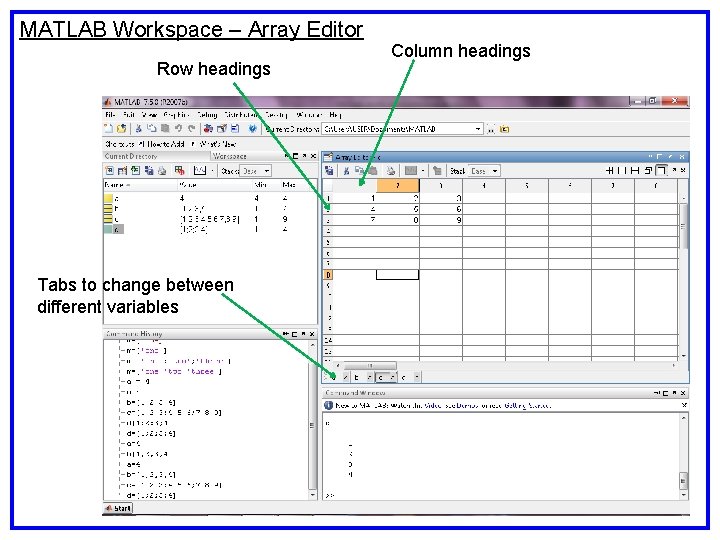
Task: Close the Command Window info banner
Action: coord(684,405)
